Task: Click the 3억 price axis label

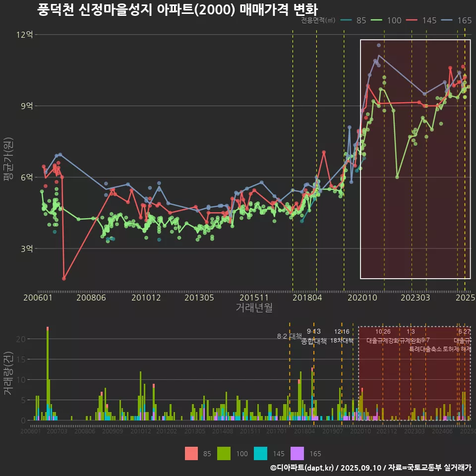Action: pyautogui.click(x=27, y=248)
